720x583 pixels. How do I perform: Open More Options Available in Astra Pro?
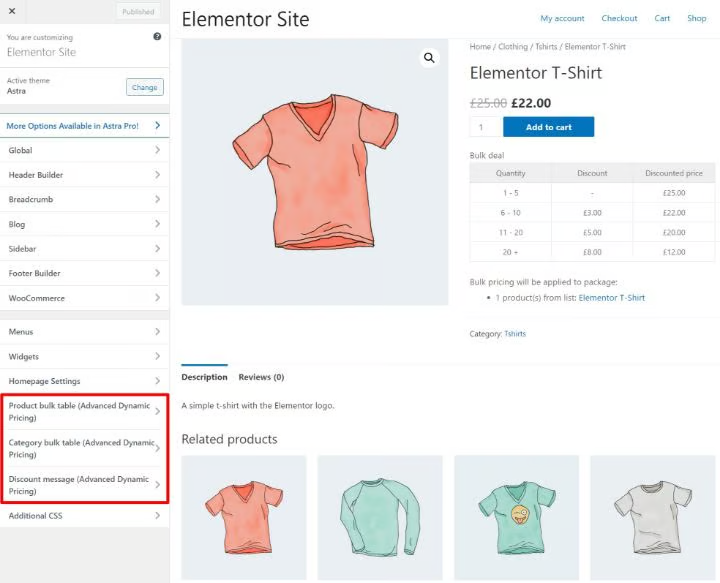84,126
